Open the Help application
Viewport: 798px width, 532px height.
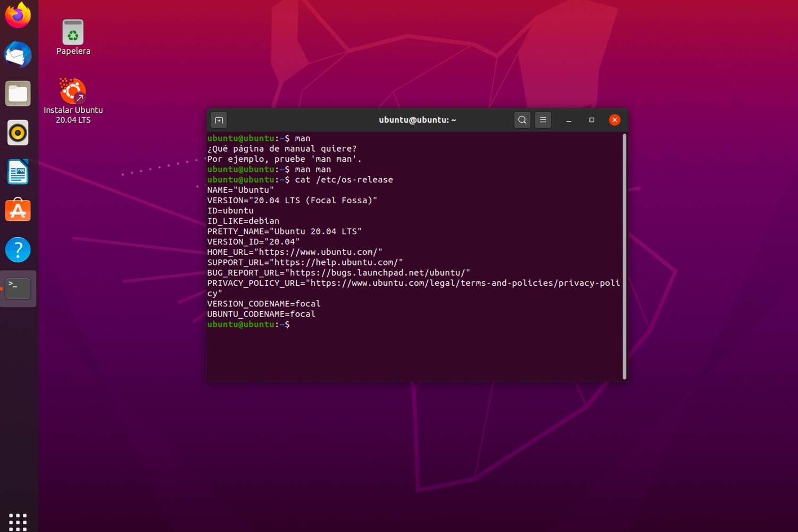pos(18,250)
